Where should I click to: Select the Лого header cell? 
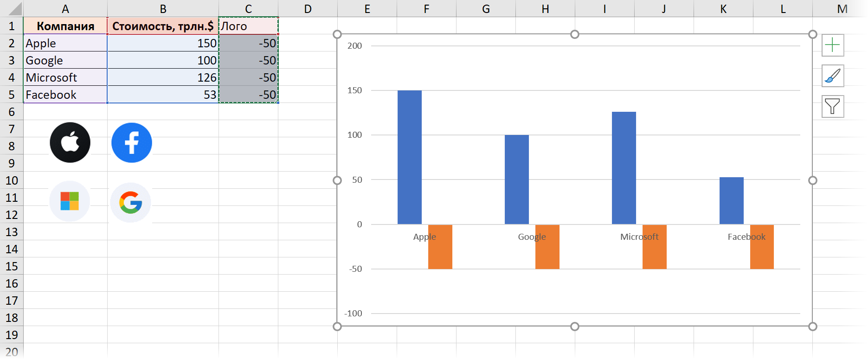click(x=248, y=26)
